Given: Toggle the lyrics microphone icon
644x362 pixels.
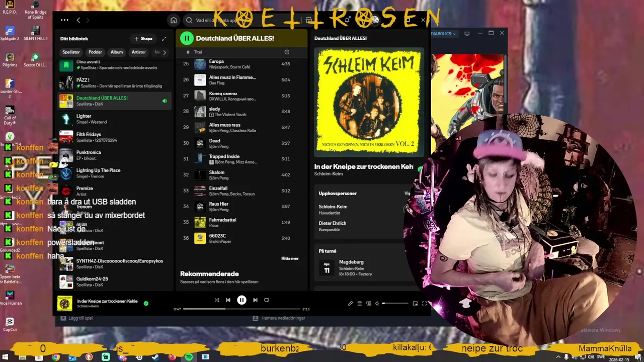Looking at the screenshot, I should 350,303.
